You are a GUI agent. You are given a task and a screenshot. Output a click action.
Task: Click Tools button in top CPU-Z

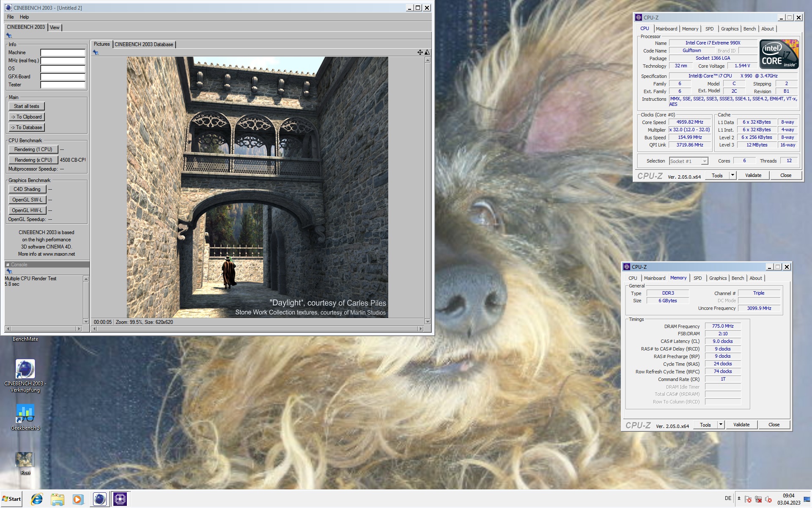click(717, 175)
